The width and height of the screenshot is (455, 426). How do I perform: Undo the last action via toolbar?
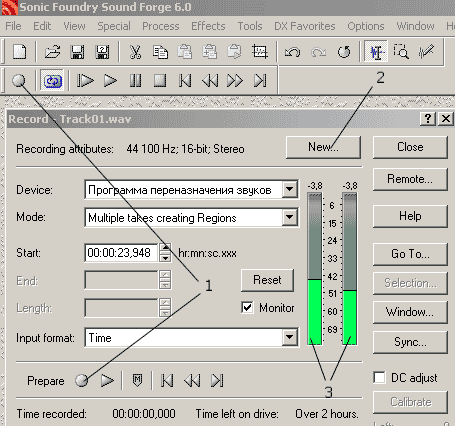[x=292, y=52]
